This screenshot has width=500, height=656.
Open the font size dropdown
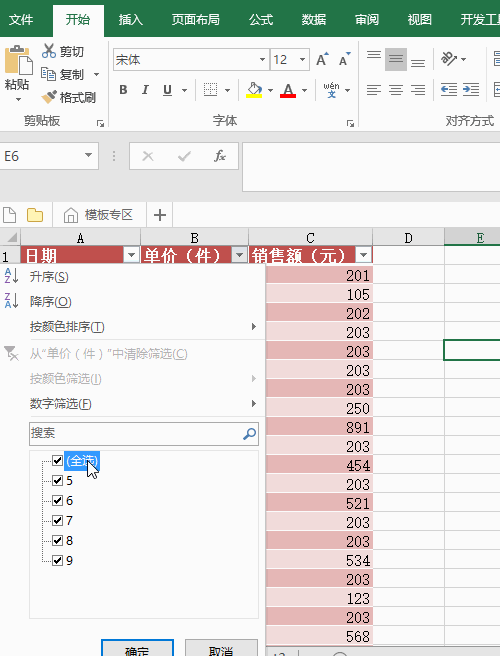coord(302,59)
